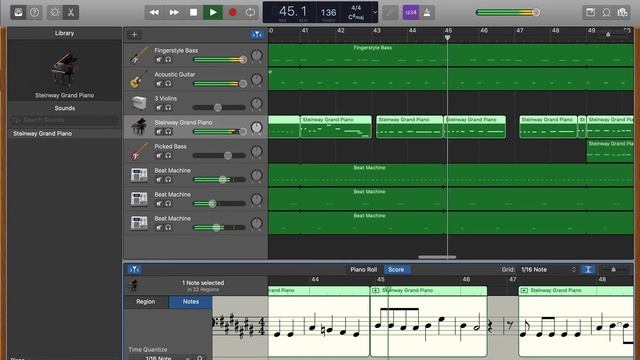The width and height of the screenshot is (640, 360).
Task: Toggle Catch Playhead in tracks header
Action: (257, 35)
